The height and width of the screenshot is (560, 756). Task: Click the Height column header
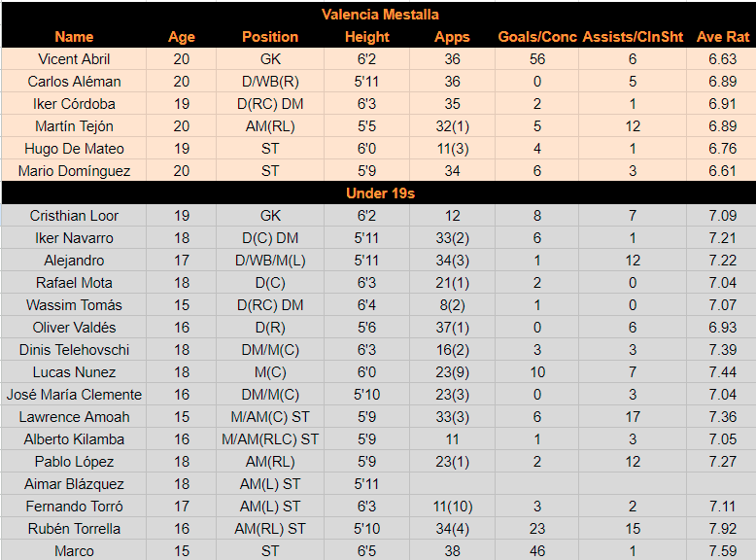(x=366, y=37)
